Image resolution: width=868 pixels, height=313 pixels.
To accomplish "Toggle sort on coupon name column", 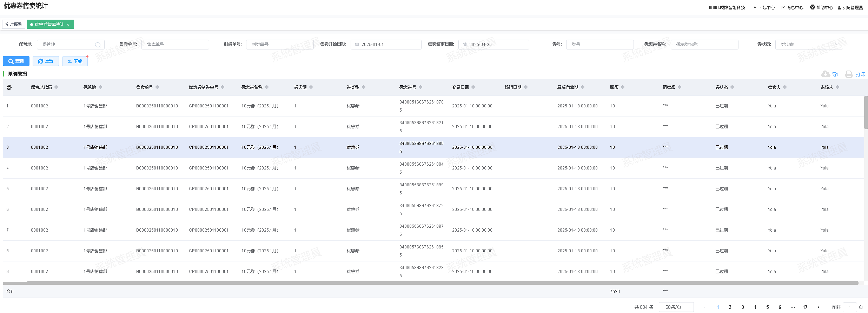I will tap(267, 87).
